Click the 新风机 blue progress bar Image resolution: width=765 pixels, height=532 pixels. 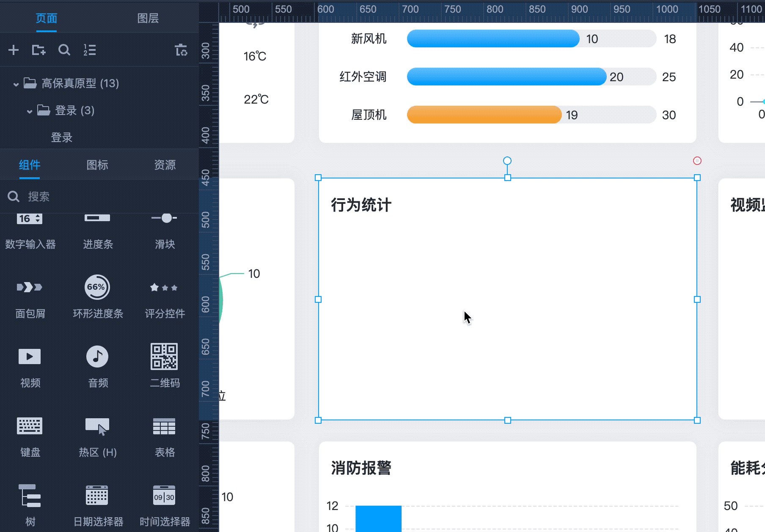point(493,38)
